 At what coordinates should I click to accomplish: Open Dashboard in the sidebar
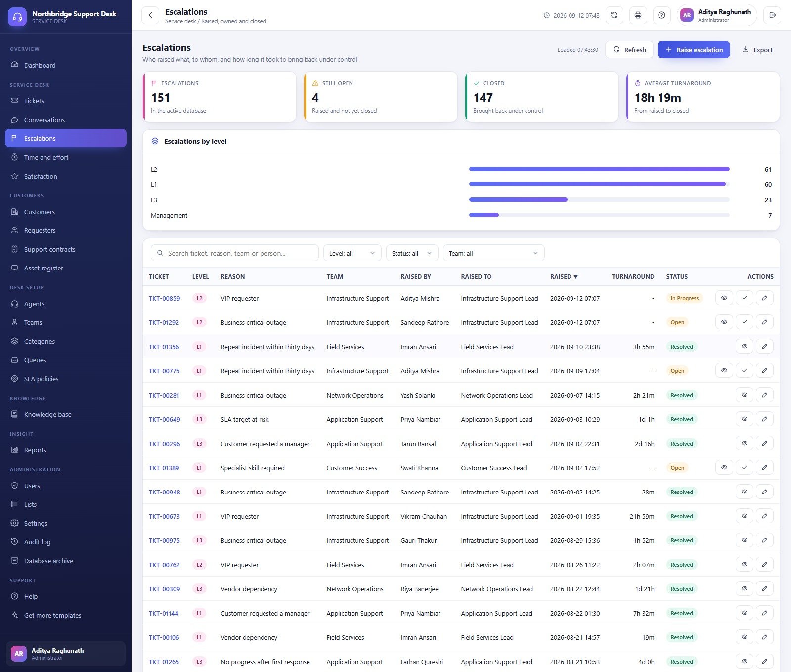66,65
